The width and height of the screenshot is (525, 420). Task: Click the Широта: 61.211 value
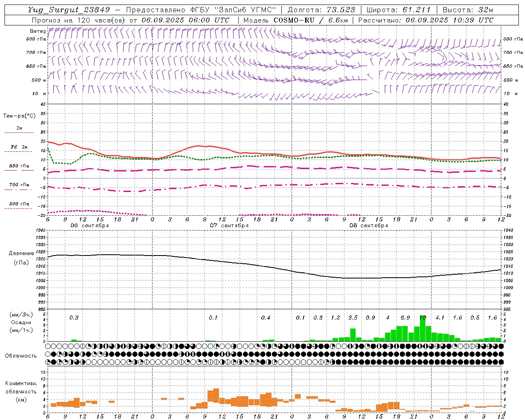pos(398,10)
